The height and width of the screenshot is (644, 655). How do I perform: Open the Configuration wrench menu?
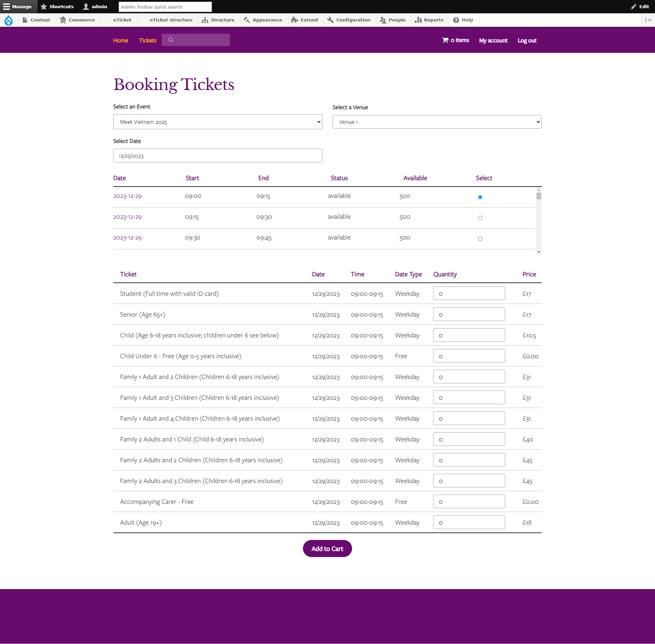(349, 20)
